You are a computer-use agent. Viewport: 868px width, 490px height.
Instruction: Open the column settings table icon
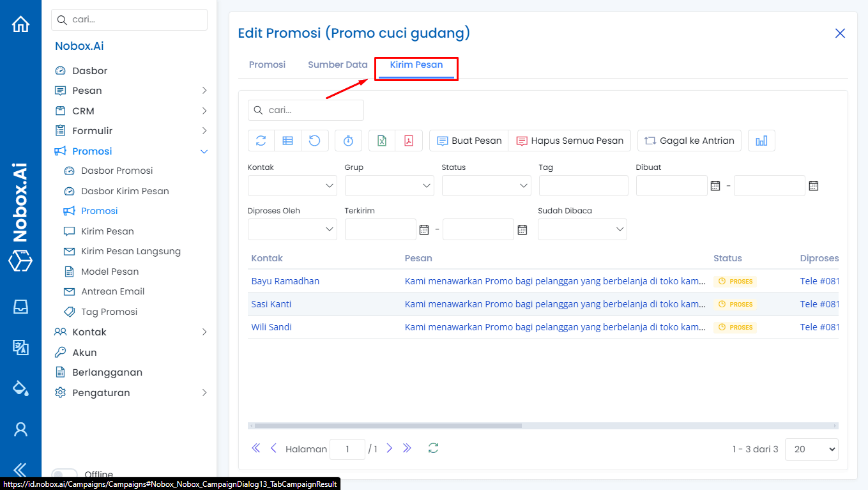point(287,141)
